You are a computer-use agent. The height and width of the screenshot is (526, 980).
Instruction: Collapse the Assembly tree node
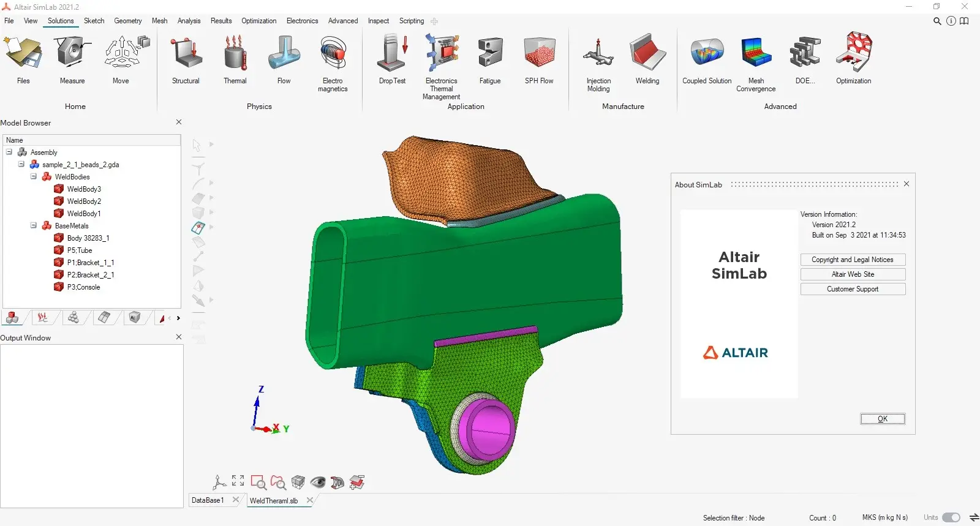click(9, 152)
